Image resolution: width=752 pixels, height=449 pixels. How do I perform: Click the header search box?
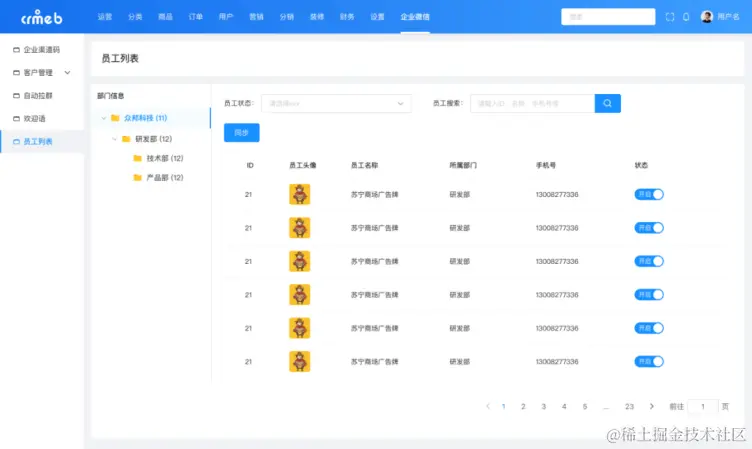608,17
